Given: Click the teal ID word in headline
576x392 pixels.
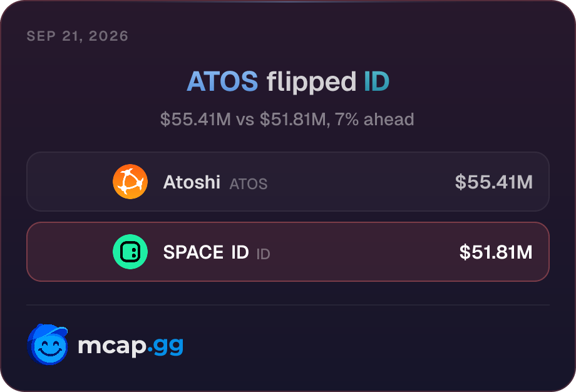Looking at the screenshot, I should (376, 81).
